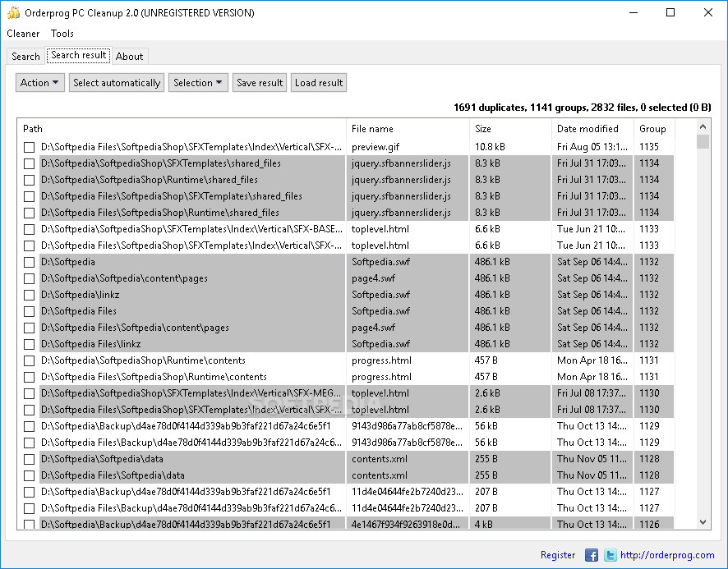728x569 pixels.
Task: Check D:\Softpedia Files row Softpedia.swf checkbox
Action: (30, 311)
